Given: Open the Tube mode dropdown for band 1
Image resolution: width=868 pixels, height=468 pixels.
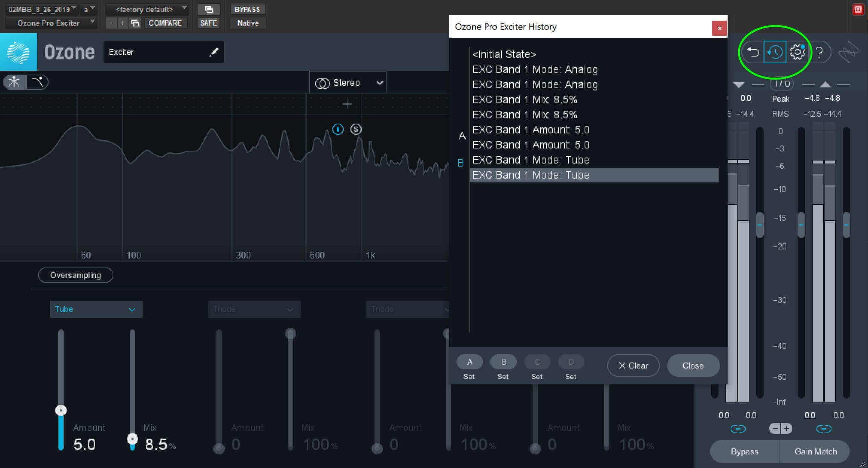Looking at the screenshot, I should [x=96, y=309].
